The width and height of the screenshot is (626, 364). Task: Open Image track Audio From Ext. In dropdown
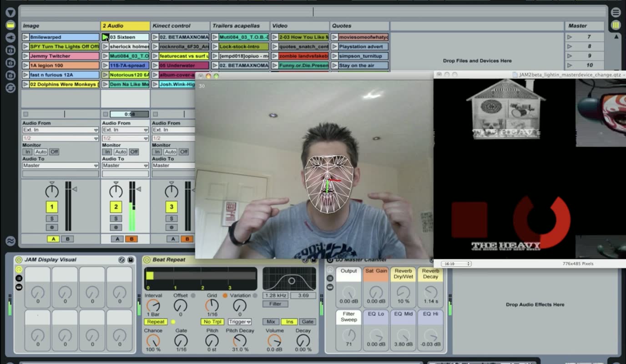tap(61, 130)
